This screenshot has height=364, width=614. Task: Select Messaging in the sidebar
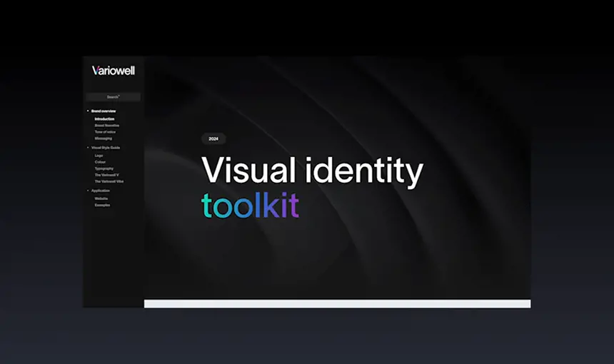103,138
